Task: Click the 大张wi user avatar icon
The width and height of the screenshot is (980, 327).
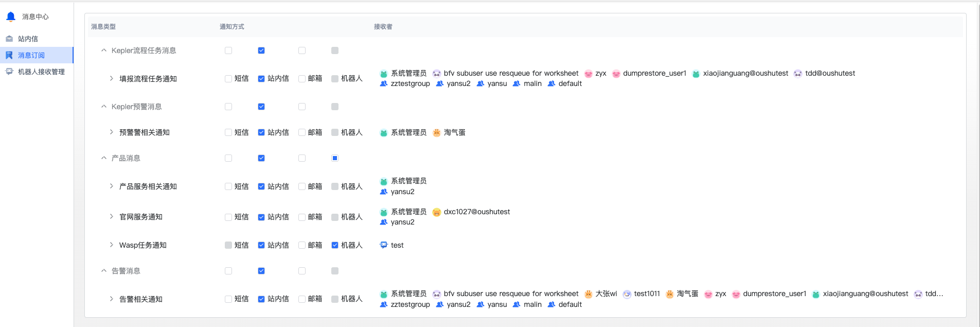Action: point(588,294)
